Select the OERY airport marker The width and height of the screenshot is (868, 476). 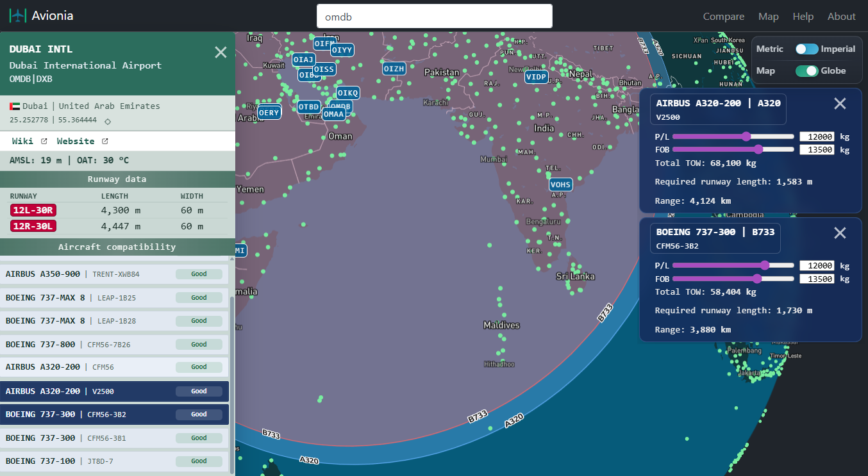[269, 112]
